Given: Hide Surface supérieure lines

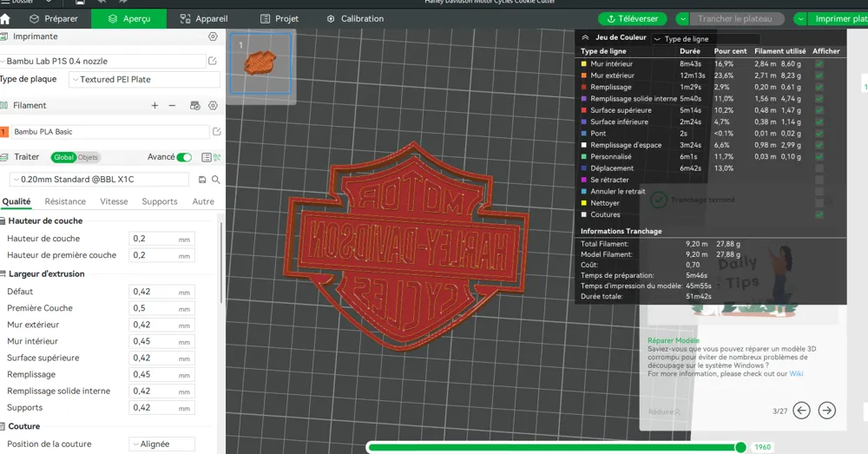Looking at the screenshot, I should point(819,110).
